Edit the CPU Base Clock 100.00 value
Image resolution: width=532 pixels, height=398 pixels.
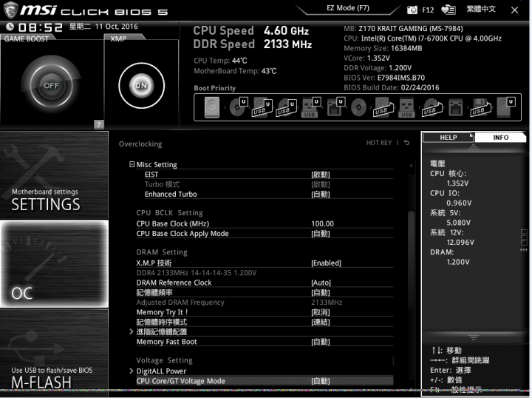tap(322, 224)
